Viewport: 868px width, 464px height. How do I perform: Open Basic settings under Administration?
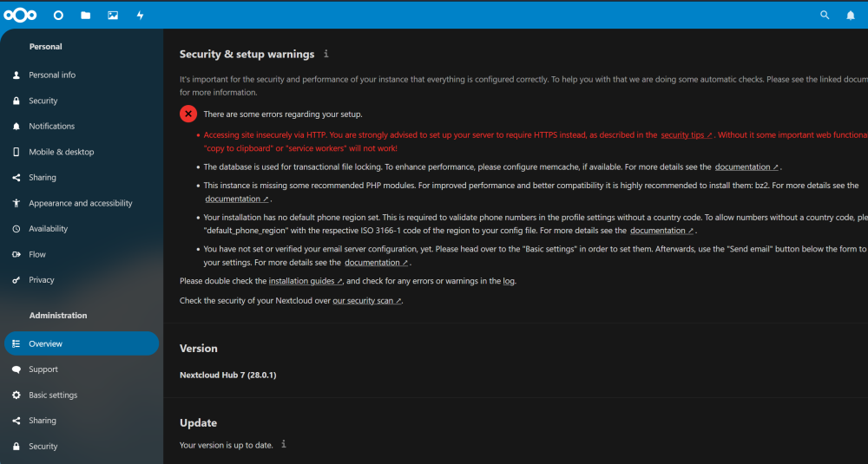[x=82, y=395]
